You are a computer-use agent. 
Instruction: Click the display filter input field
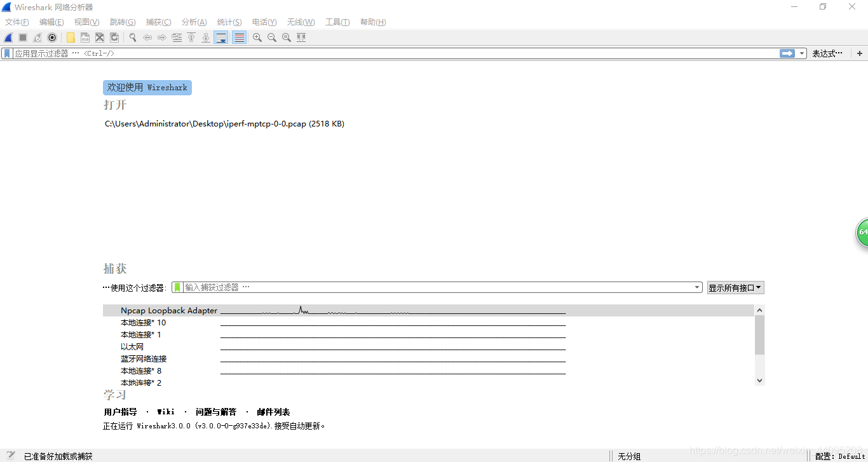coord(397,54)
